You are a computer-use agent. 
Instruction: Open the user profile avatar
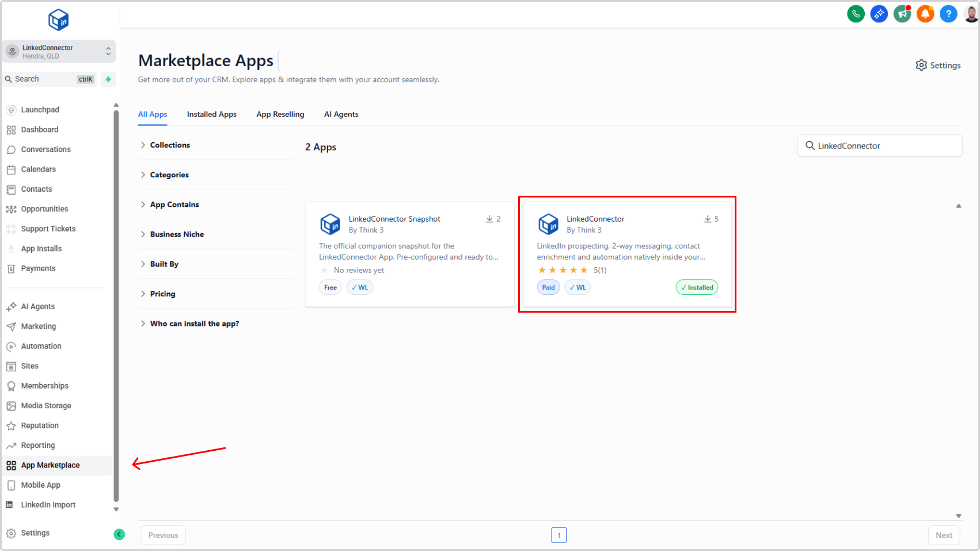[x=971, y=14]
